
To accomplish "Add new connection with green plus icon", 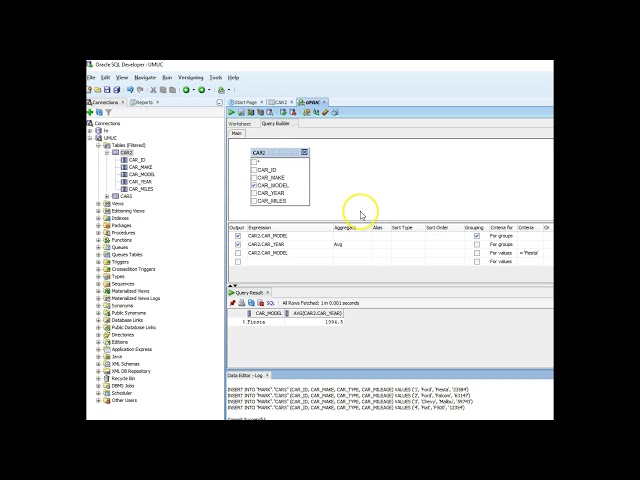I will [90, 112].
